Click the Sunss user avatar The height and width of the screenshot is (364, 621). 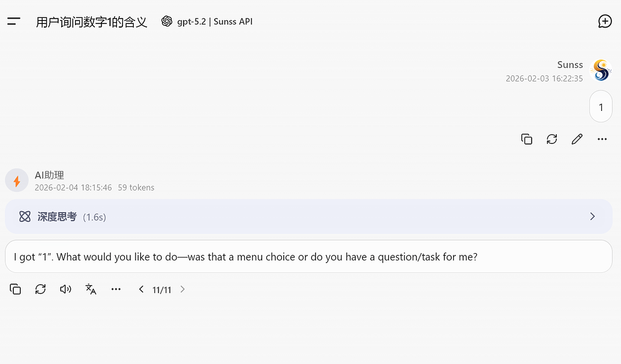click(601, 70)
